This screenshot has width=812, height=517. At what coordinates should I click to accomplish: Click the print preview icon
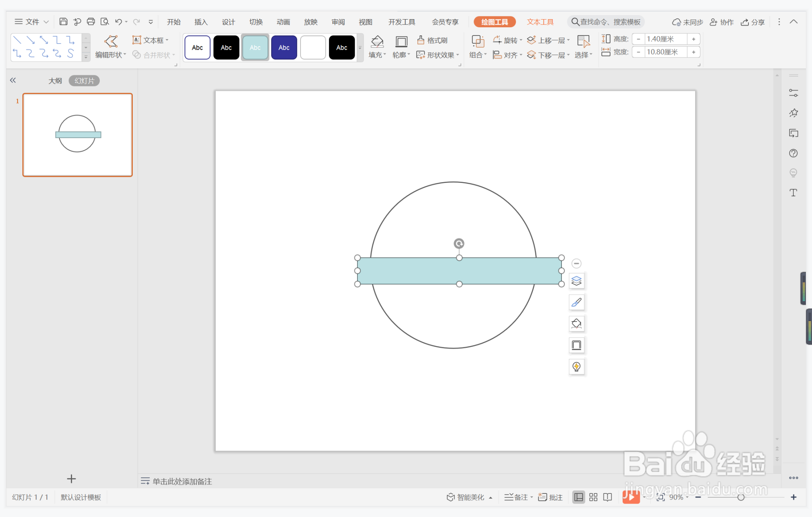click(105, 22)
